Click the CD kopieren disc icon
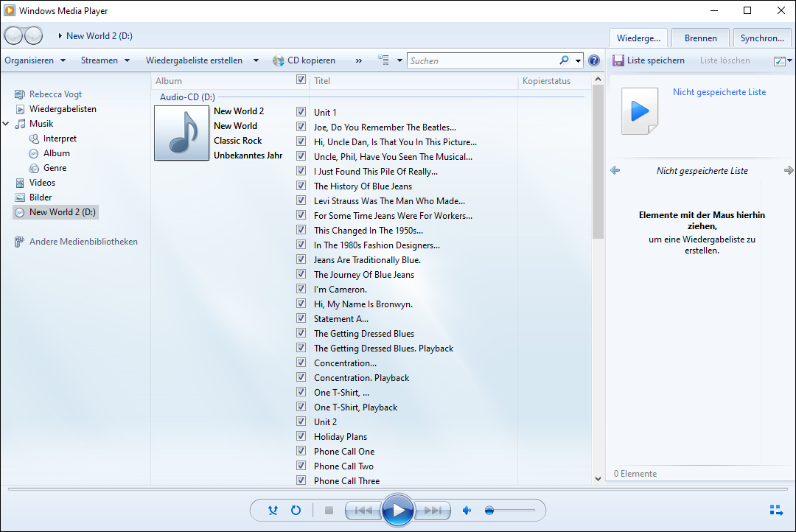 point(278,60)
